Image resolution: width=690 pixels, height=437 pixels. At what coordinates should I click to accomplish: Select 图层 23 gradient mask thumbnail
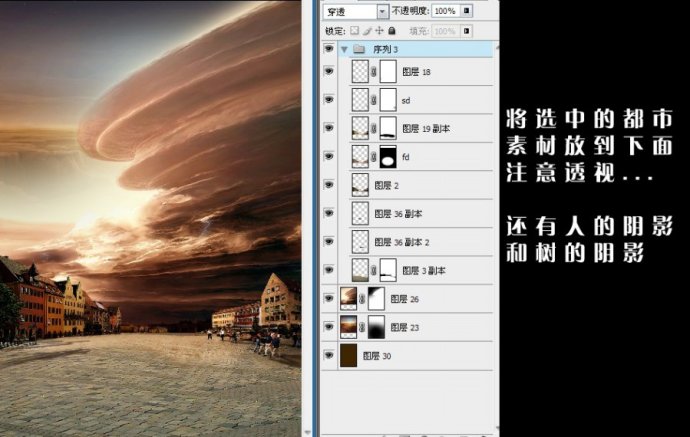pyautogui.click(x=376, y=327)
